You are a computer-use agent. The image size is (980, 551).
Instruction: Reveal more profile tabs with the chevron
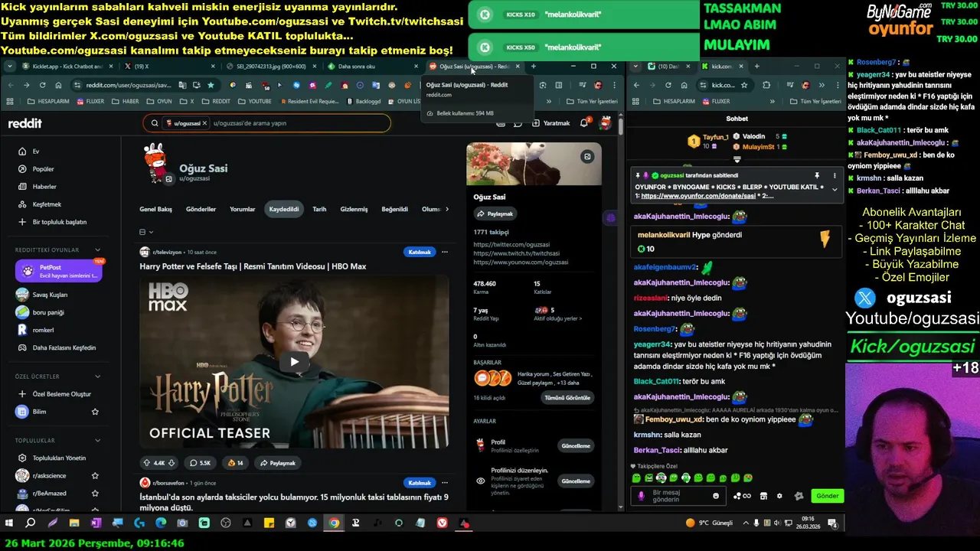[447, 209]
